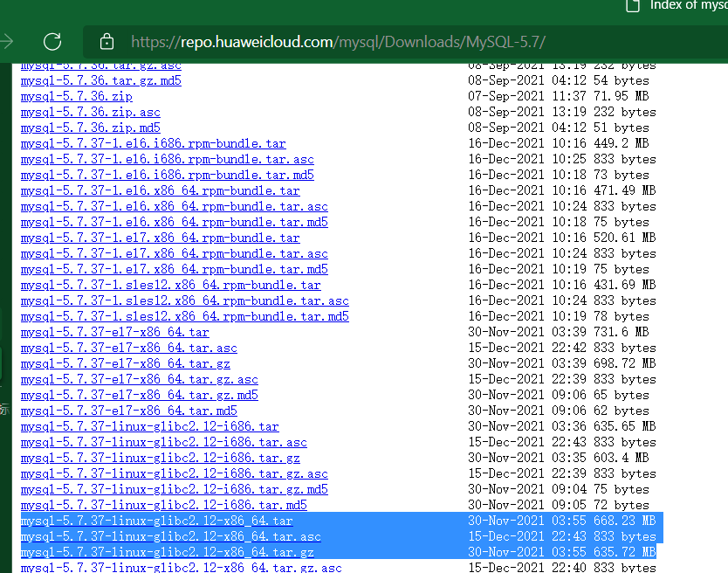Image resolution: width=728 pixels, height=573 pixels.
Task: Download mysql-5.7.37-linux-glibc2.12-i686.tar.gz
Action: pyautogui.click(x=161, y=458)
